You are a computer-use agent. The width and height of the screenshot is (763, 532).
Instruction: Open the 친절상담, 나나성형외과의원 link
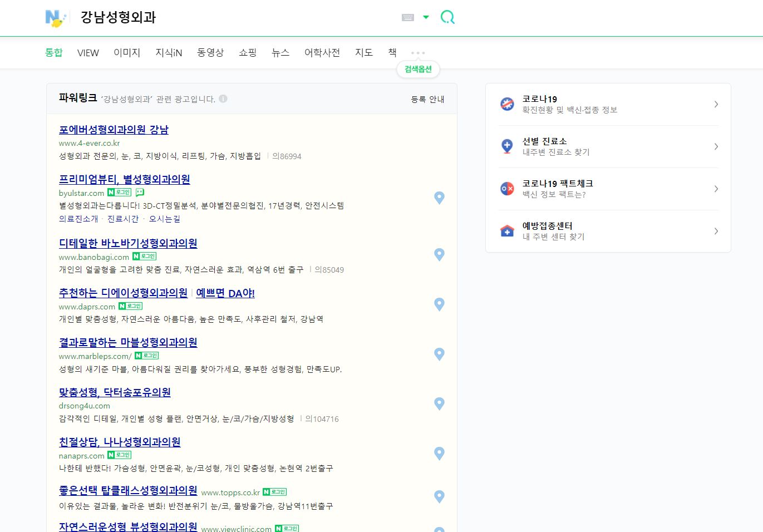tap(120, 442)
